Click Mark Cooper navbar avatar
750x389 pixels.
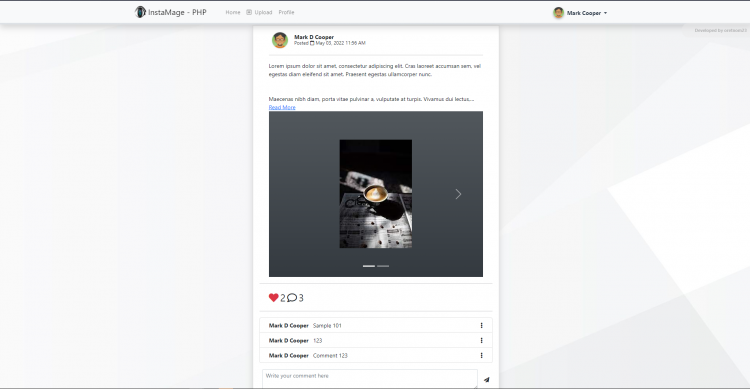pos(558,13)
